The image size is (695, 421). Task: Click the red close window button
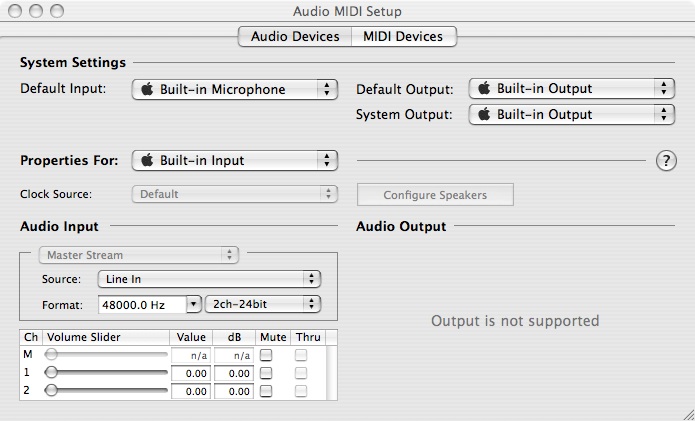[x=17, y=12]
